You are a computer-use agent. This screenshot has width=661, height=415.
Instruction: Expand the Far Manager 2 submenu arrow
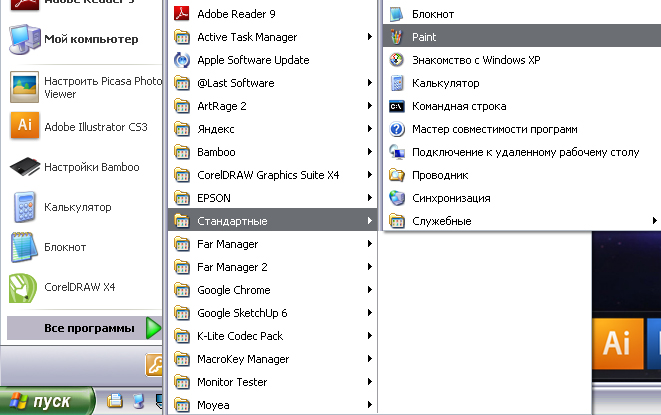370,267
